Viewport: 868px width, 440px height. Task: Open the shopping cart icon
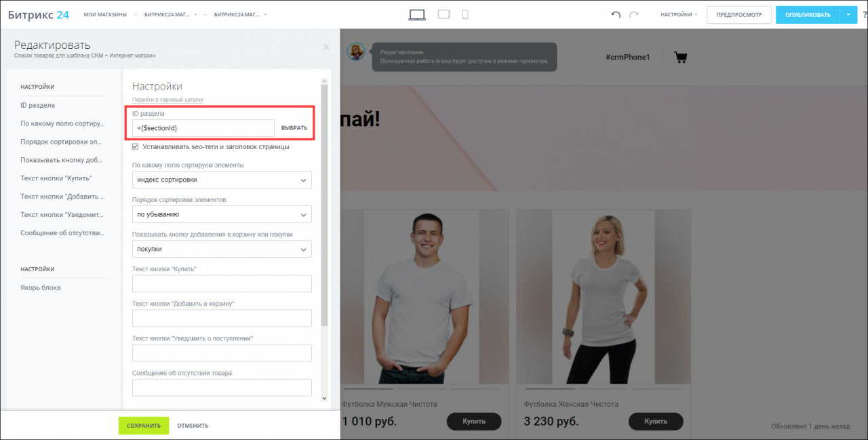click(x=680, y=57)
